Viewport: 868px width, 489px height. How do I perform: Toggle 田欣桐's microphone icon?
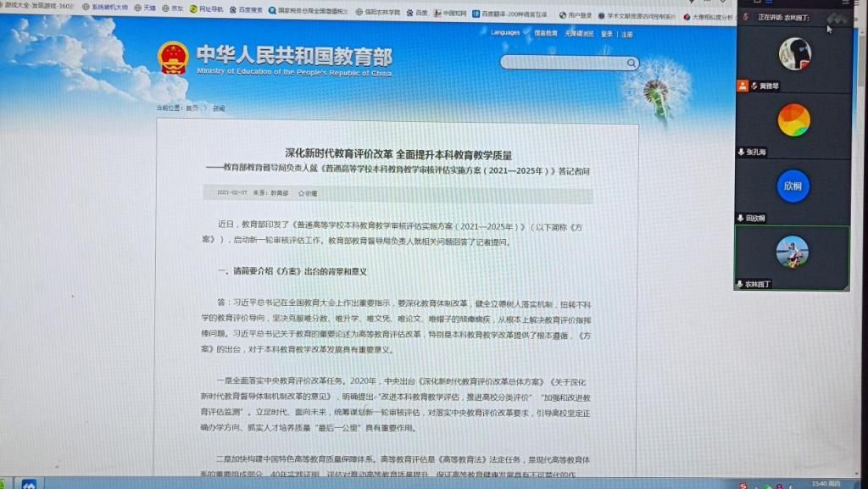(741, 218)
